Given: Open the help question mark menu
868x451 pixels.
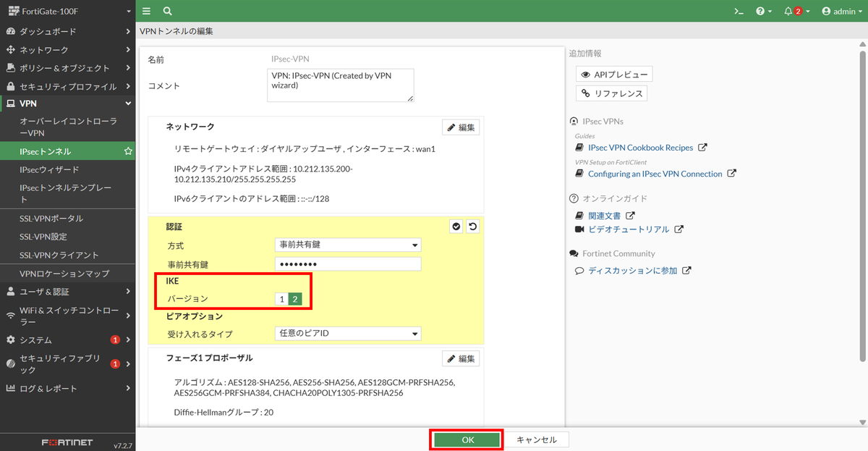Looking at the screenshot, I should pos(764,11).
